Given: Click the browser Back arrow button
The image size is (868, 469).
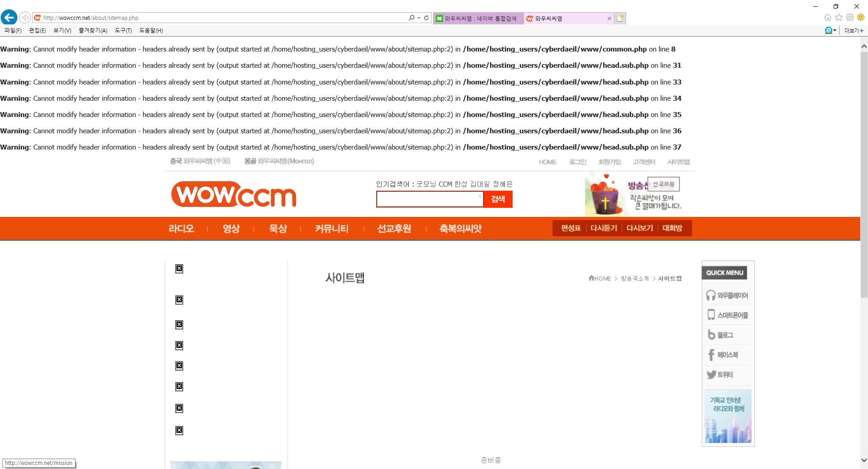Looking at the screenshot, I should point(9,18).
